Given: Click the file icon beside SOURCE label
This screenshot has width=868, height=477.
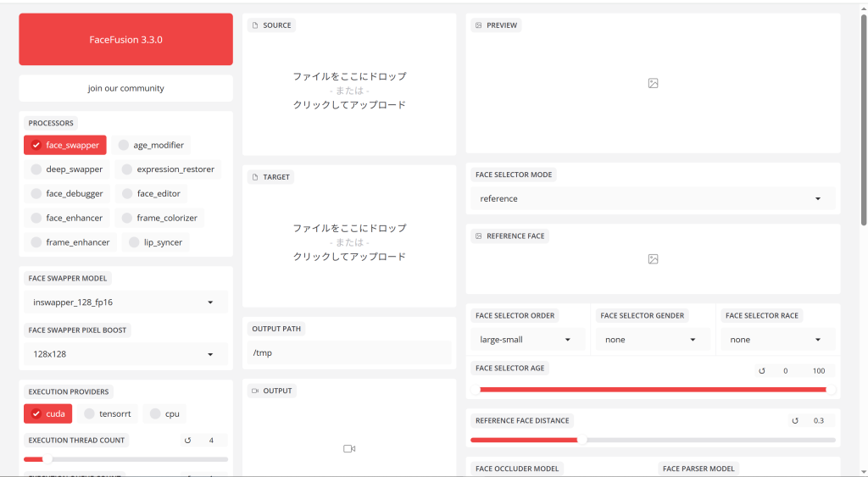Looking at the screenshot, I should click(x=255, y=25).
